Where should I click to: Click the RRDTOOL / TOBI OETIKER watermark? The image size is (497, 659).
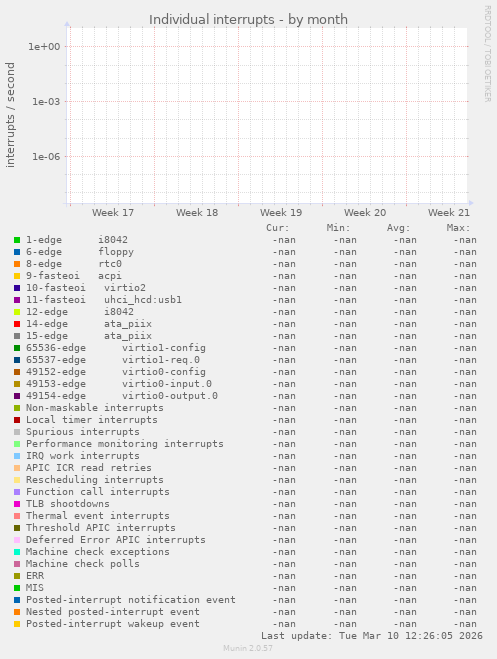point(488,53)
